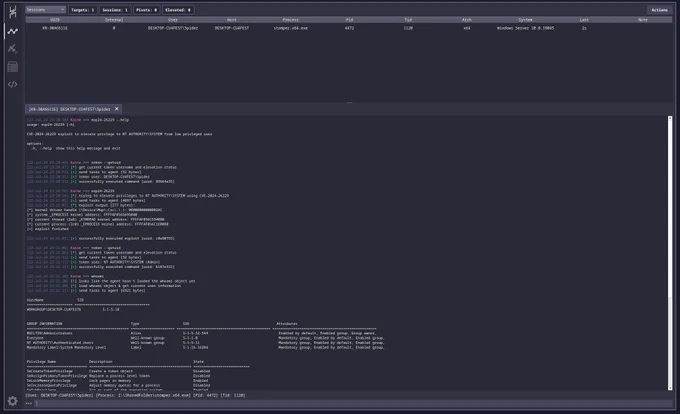Close the DESKTOP-CU4FEST\Spider console tab

(x=117, y=109)
